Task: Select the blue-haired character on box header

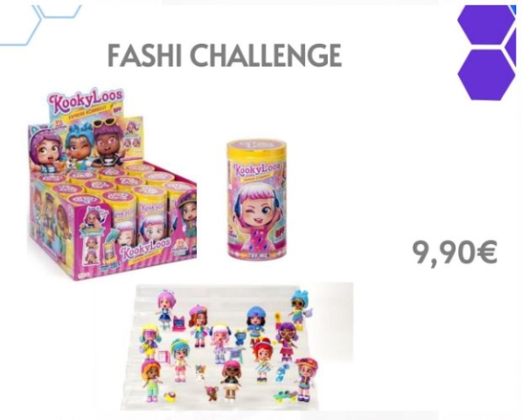Action: pos(79,143)
